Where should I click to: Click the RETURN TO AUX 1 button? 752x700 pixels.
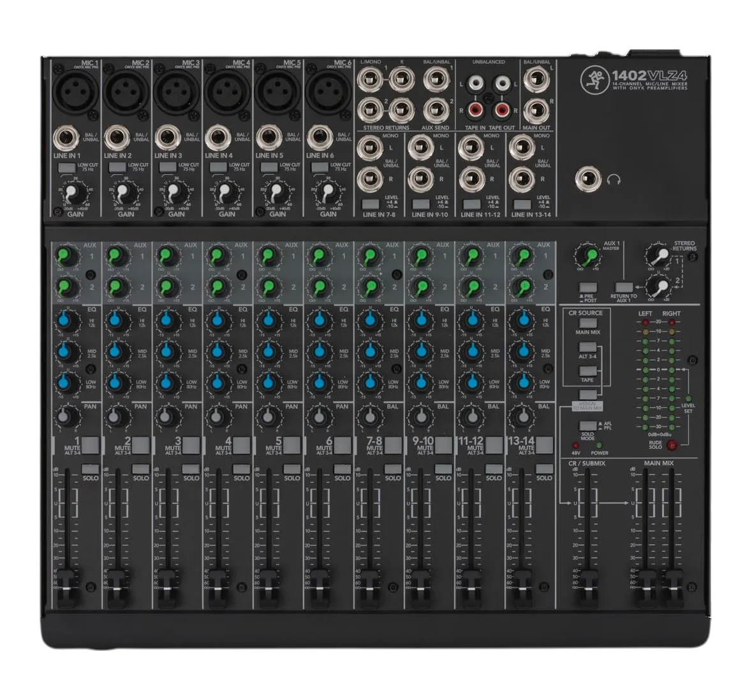point(624,288)
